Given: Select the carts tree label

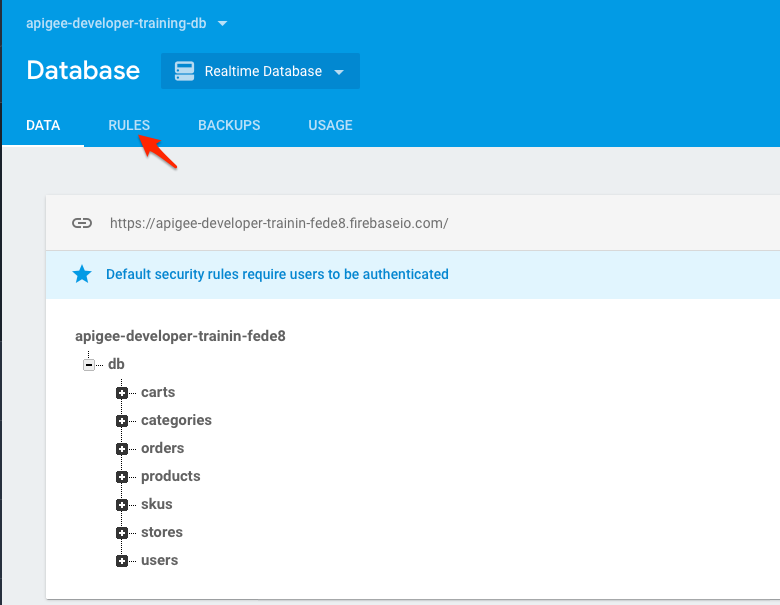Looking at the screenshot, I should coord(158,392).
